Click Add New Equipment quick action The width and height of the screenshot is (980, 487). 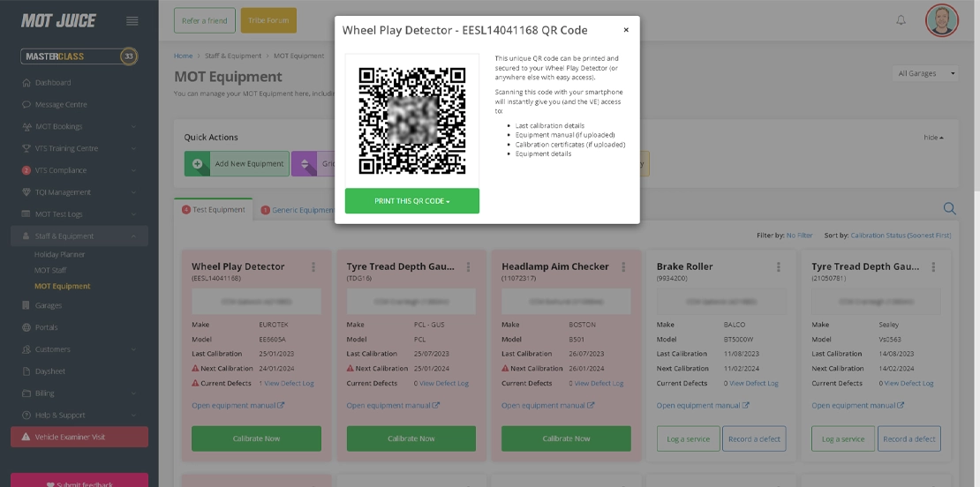point(237,163)
